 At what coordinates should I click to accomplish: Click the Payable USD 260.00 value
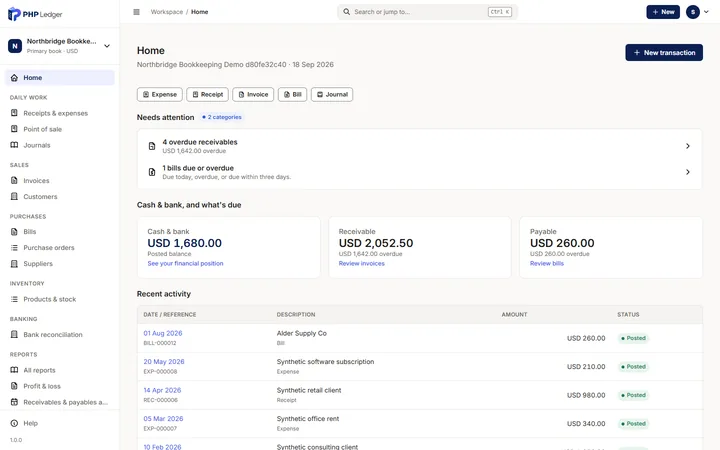pyautogui.click(x=562, y=243)
